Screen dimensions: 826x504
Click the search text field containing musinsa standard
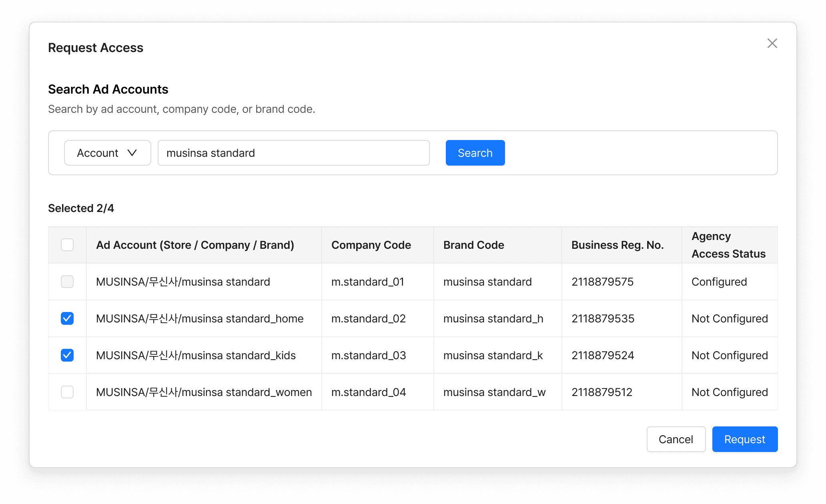(x=294, y=153)
